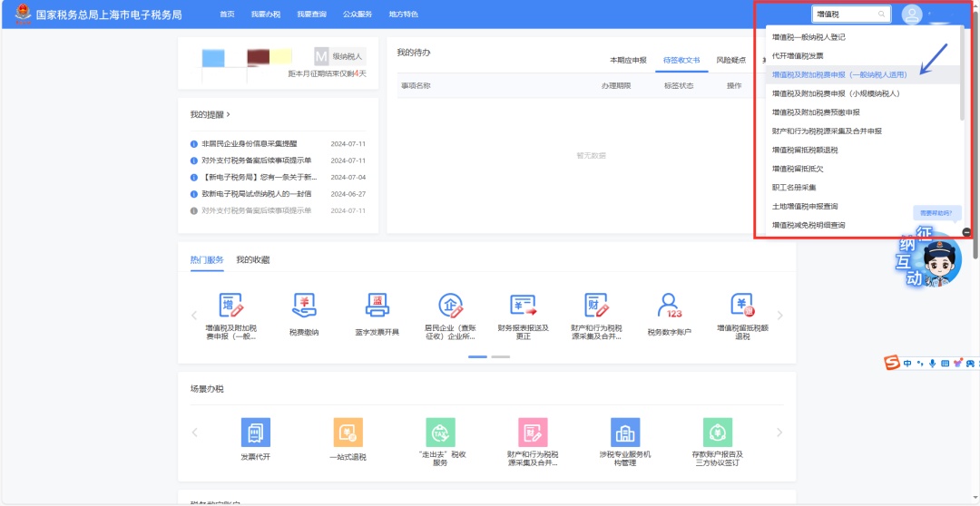The width and height of the screenshot is (980, 506).
Task: Go to previous page of 场景办税 carousel
Action: tap(194, 433)
